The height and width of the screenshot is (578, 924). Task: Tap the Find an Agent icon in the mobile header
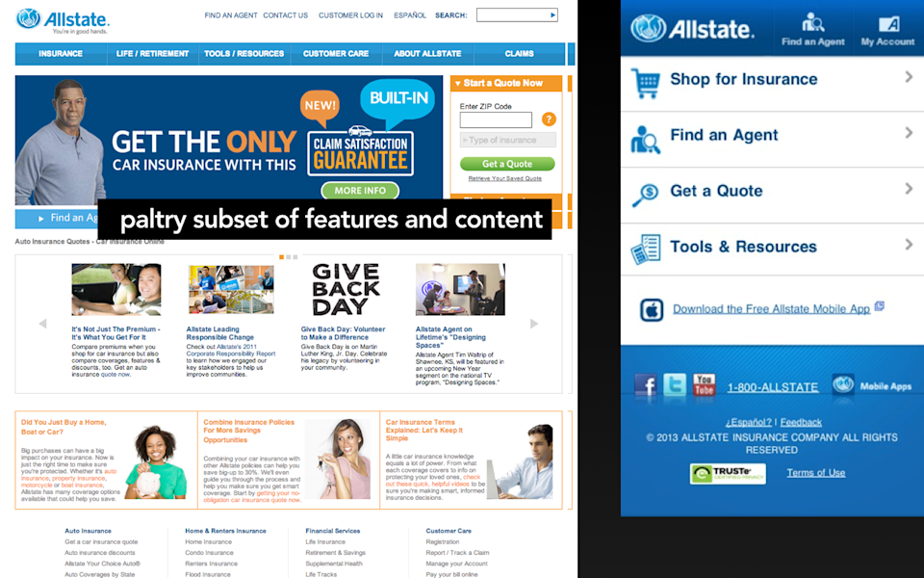(x=812, y=22)
